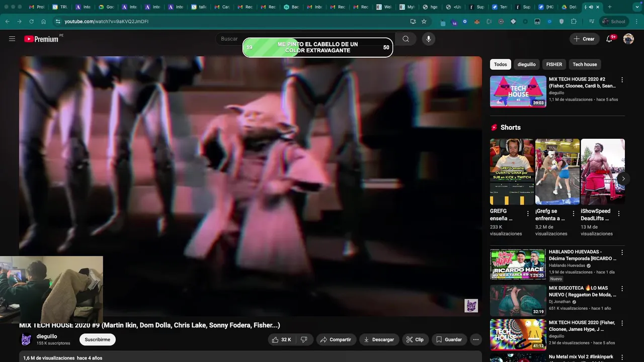644x362 pixels.
Task: Open the account avatar menu
Action: point(628,39)
